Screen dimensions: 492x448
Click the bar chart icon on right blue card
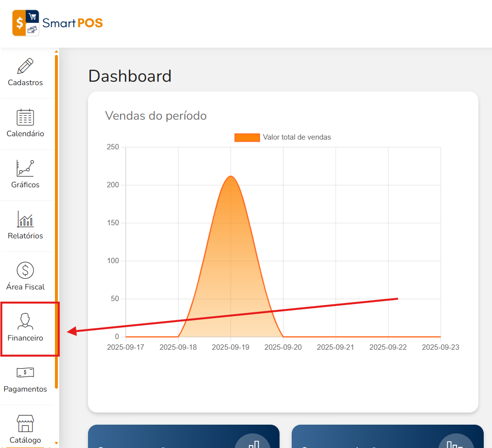[x=455, y=445]
